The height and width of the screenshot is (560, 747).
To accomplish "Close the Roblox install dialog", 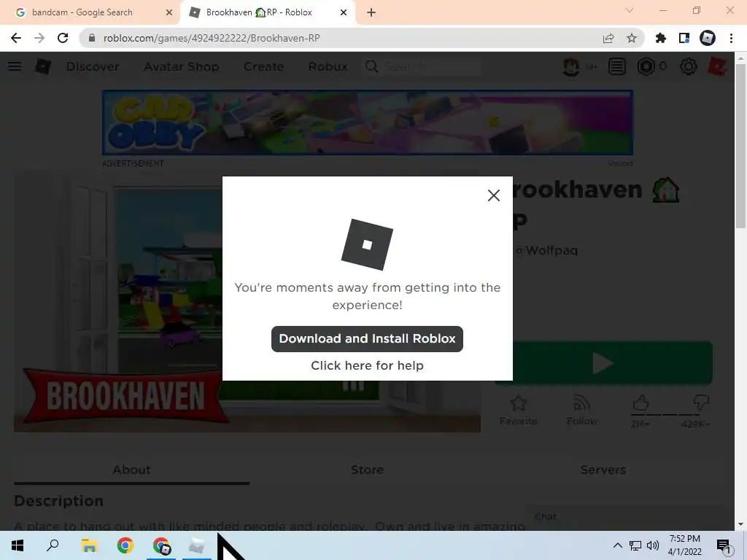I will click(x=494, y=195).
